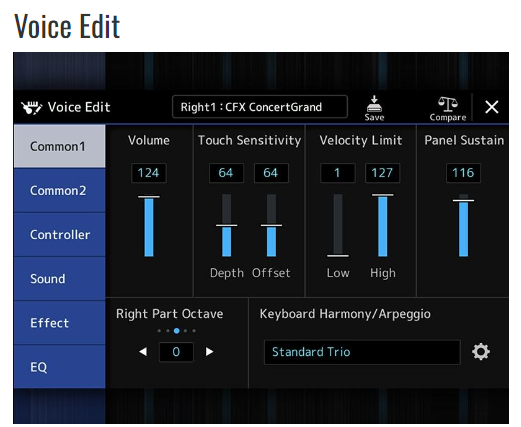Image resolution: width=521 pixels, height=427 pixels.
Task: Go to the Sound tab
Action: point(60,279)
